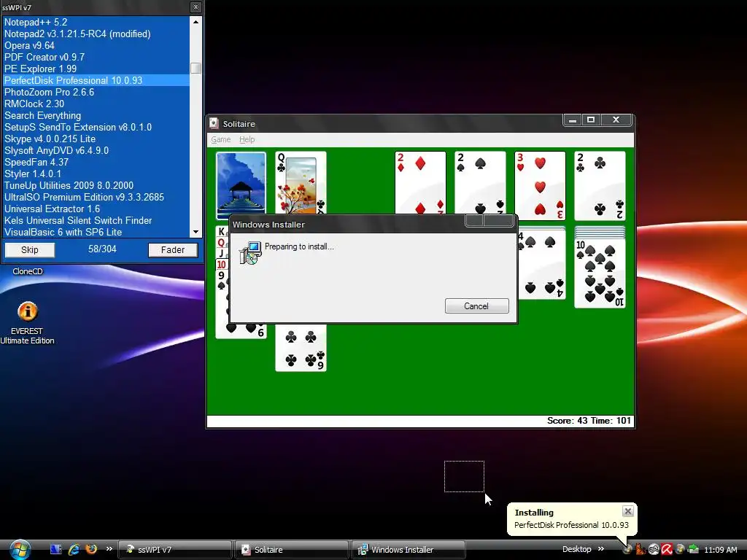Screen dimensions: 747x560
Task: Select Styler 1.4.0.1 entry
Action: point(96,174)
